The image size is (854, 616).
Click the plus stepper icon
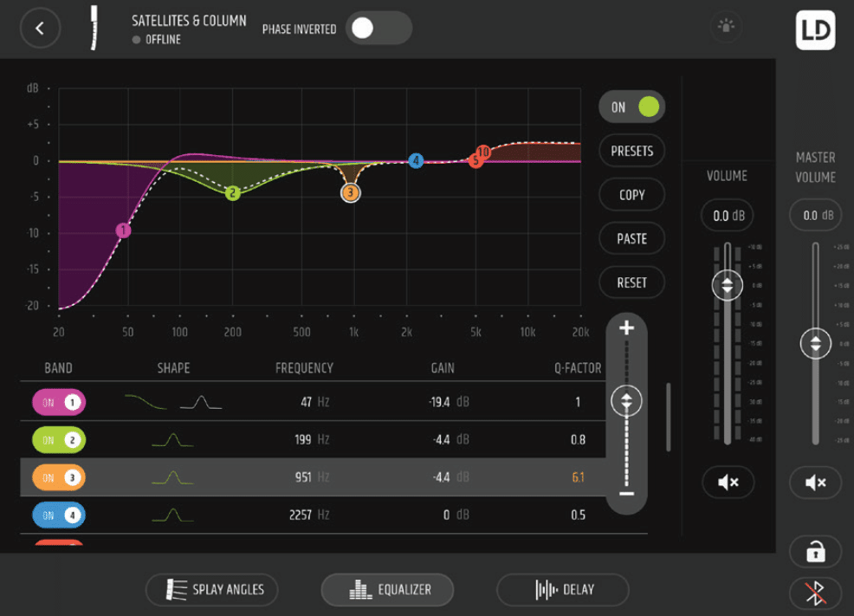tap(627, 328)
